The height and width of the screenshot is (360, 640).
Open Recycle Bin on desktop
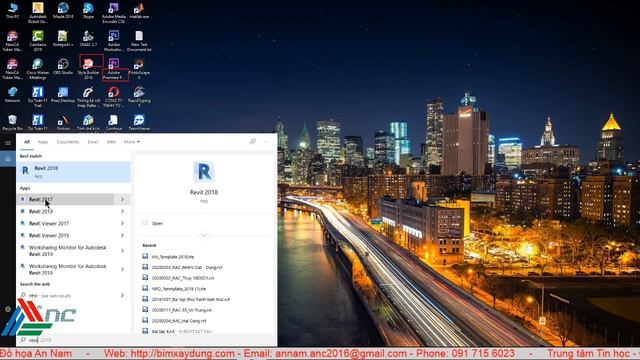[12, 122]
